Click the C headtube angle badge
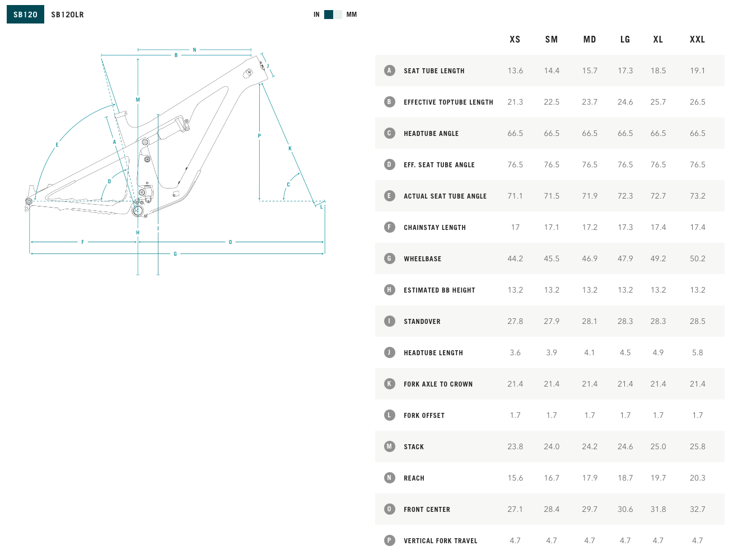738x560 pixels. pyautogui.click(x=389, y=133)
